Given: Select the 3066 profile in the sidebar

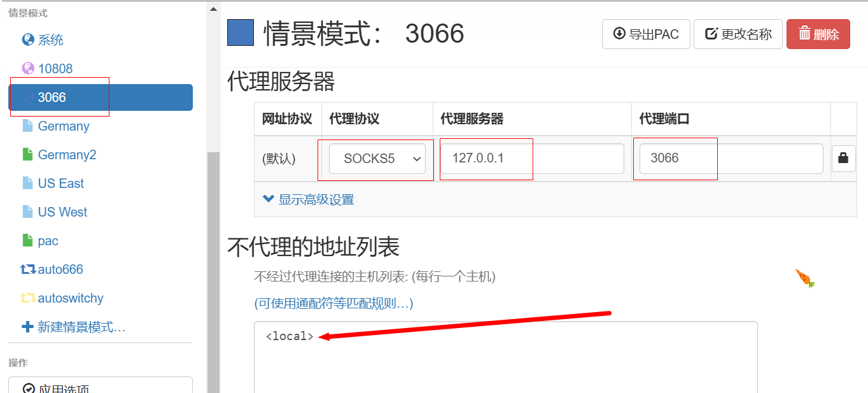Looking at the screenshot, I should [101, 97].
